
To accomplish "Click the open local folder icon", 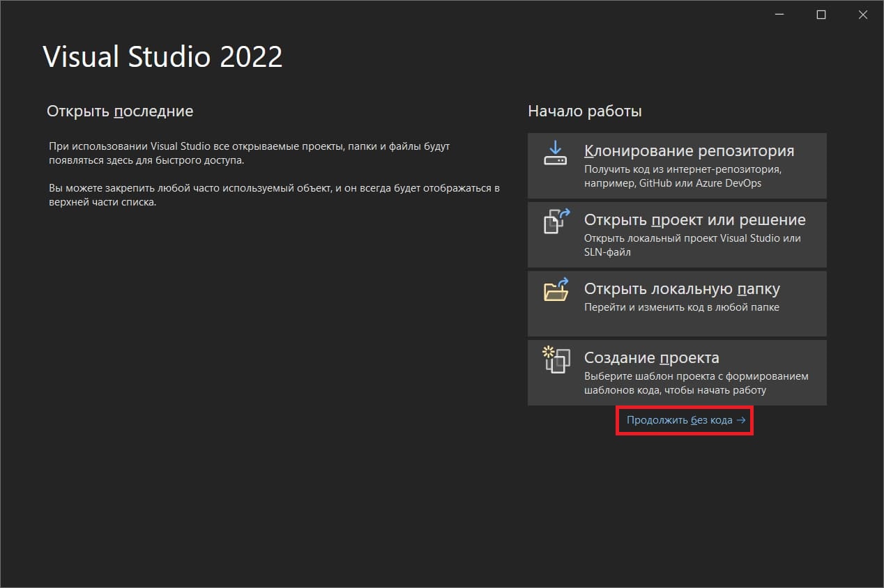I will pyautogui.click(x=556, y=290).
